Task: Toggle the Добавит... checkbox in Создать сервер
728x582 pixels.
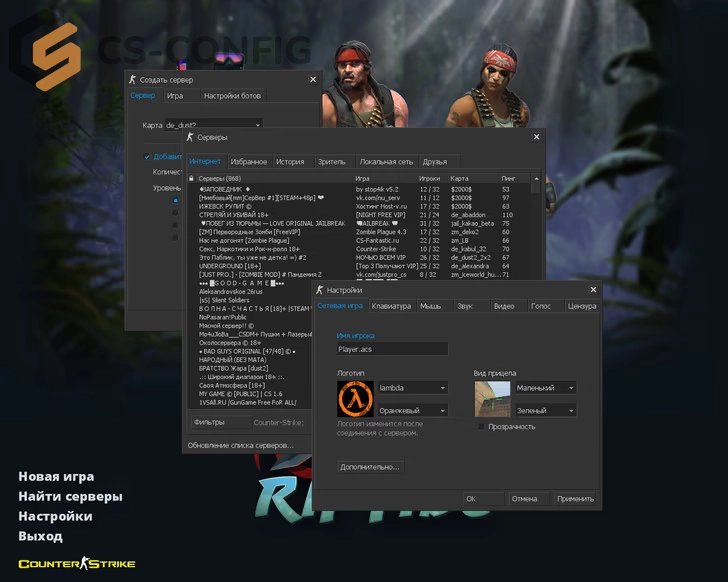Action: 147,156
